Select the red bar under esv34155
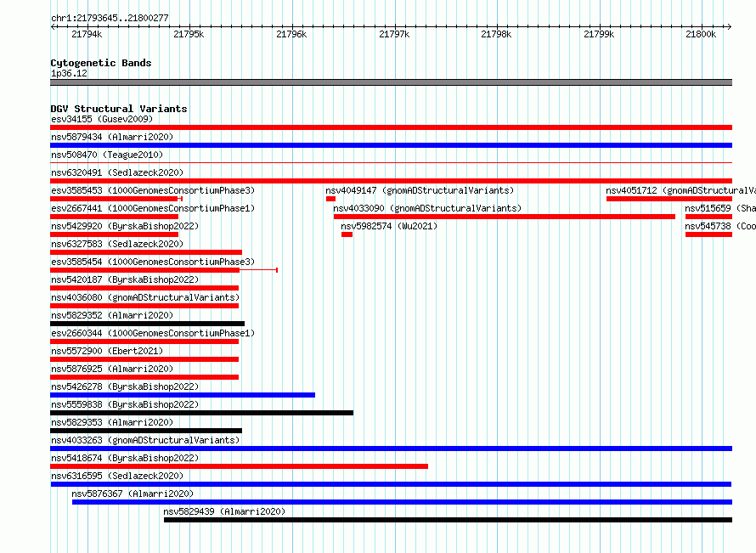Image resolution: width=756 pixels, height=553 pixels. (391, 127)
